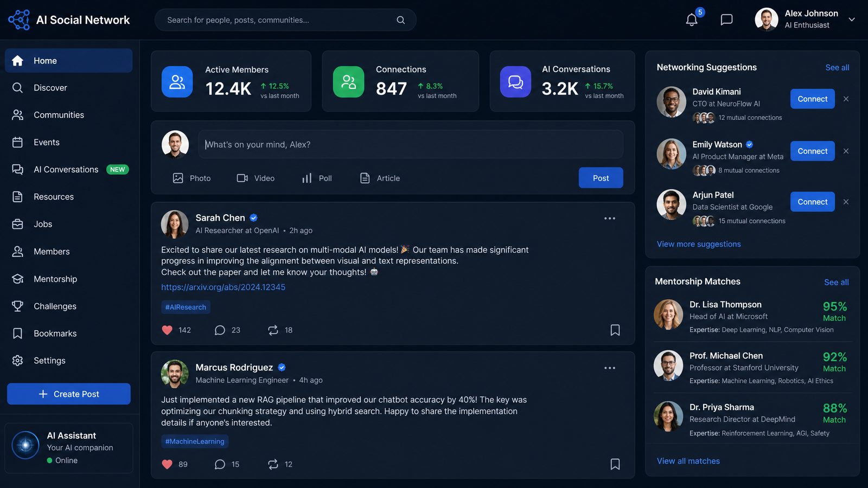Image resolution: width=868 pixels, height=488 pixels.
Task: Click the search magnifier icon in search bar
Action: 401,20
